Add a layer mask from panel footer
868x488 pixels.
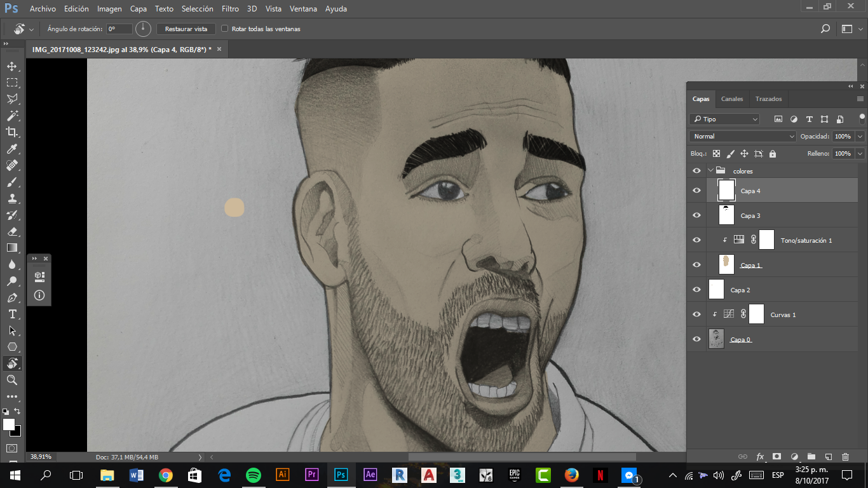point(776,456)
